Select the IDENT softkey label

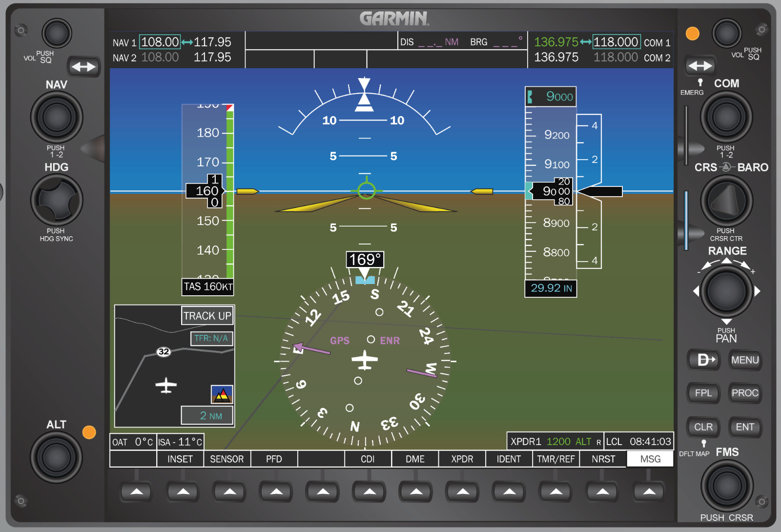tap(509, 459)
